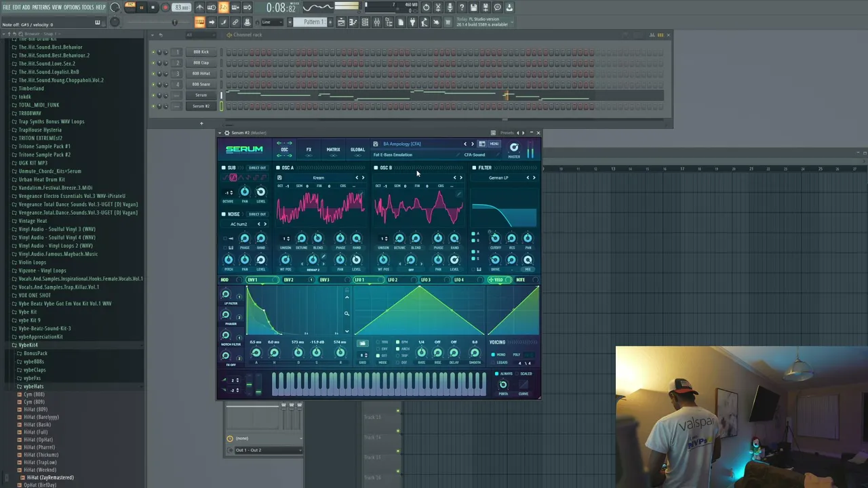Open the playlist icon in FL toolbar
868x488 pixels.
point(341,22)
